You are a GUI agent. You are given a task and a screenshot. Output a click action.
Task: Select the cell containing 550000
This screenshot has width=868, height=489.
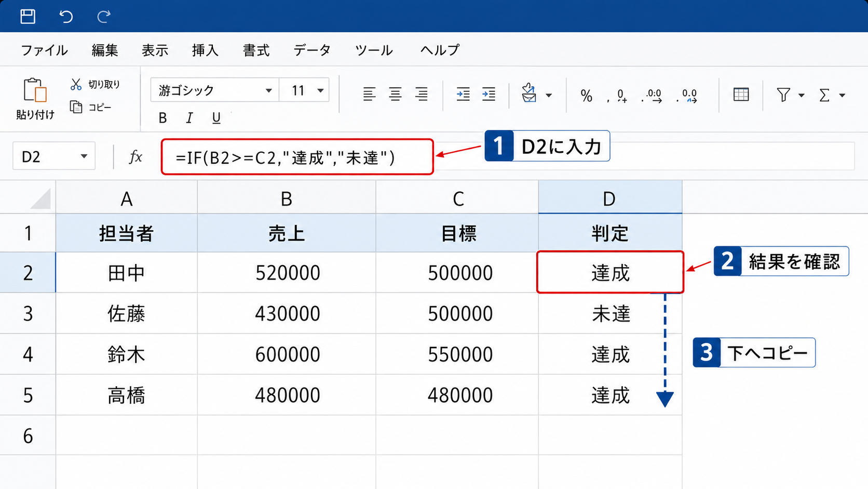[458, 354]
